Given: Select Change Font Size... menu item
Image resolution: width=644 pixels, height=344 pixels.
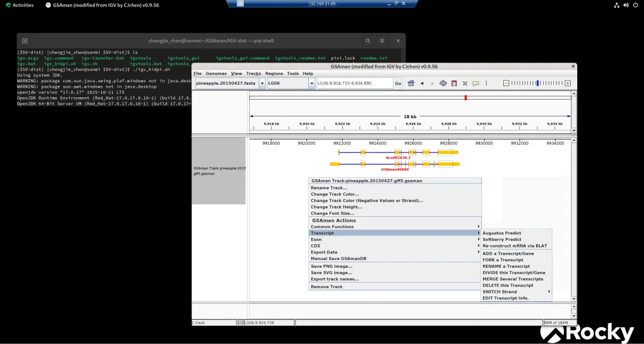Looking at the screenshot, I should (395, 213).
